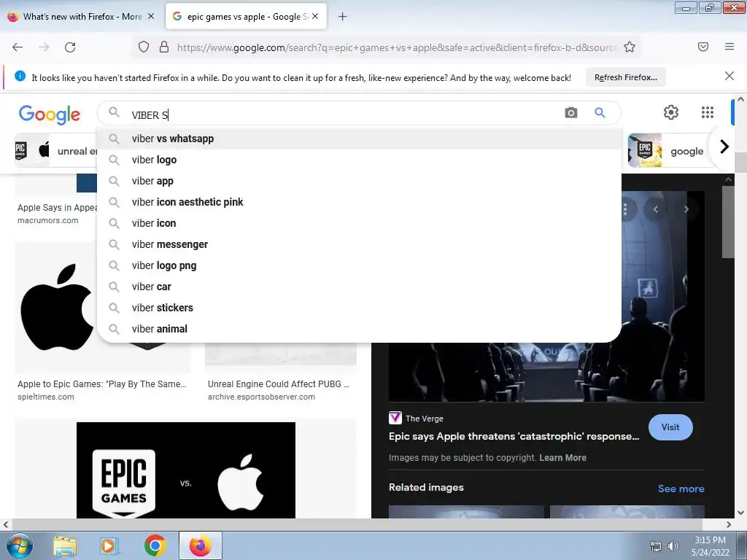Select suggestion 'viber logo'
Image resolution: width=747 pixels, height=560 pixels.
tap(359, 160)
